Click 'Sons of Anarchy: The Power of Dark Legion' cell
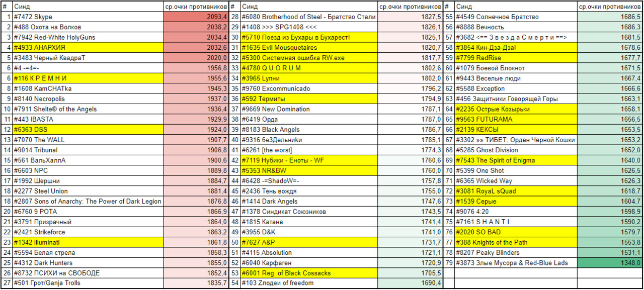Viewport: 644px width, 290px height. pos(88,201)
